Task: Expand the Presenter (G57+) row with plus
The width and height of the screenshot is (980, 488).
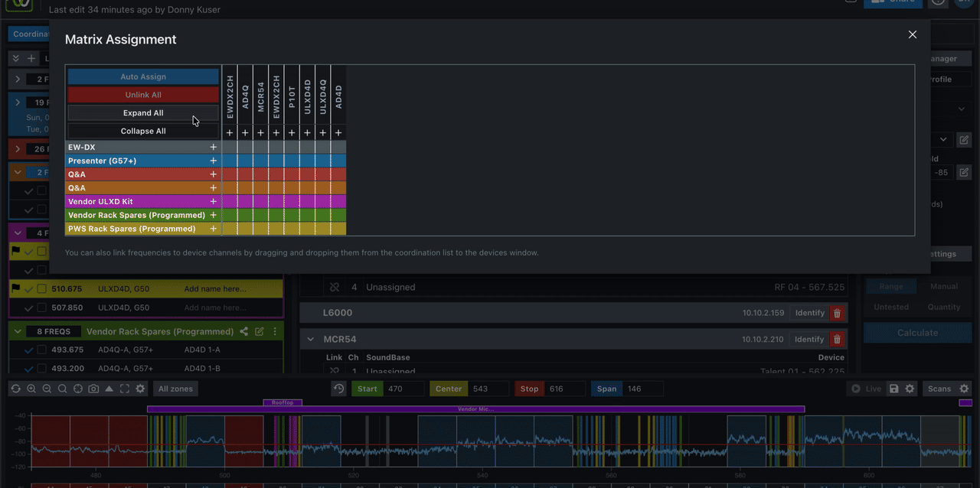Action: [214, 161]
